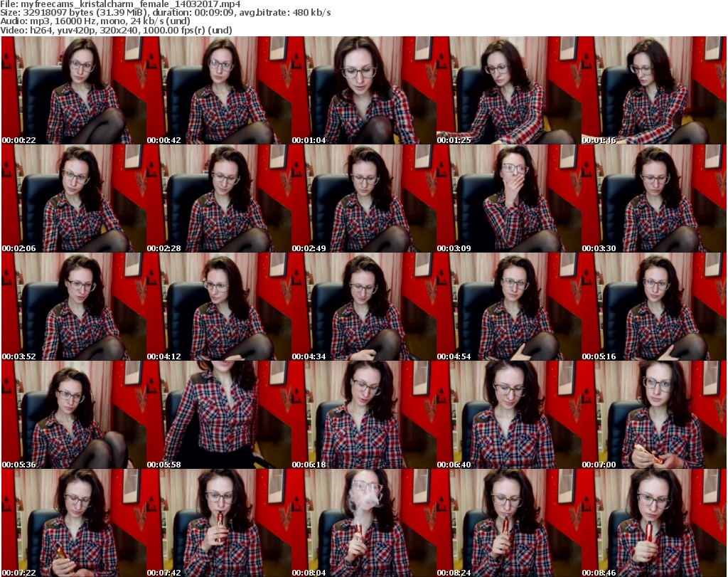Select the thumbnail stamped 00:00:22
The width and height of the screenshot is (728, 577).
[73, 90]
